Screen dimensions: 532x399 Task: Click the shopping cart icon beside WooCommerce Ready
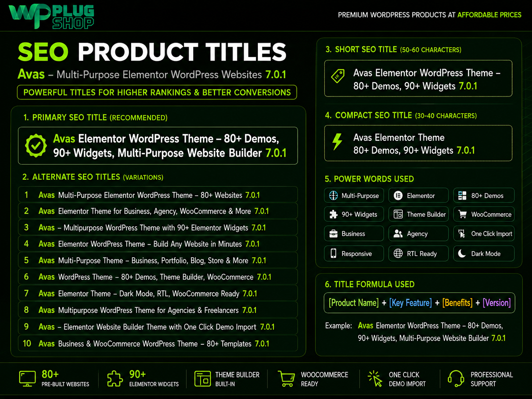coord(287,379)
